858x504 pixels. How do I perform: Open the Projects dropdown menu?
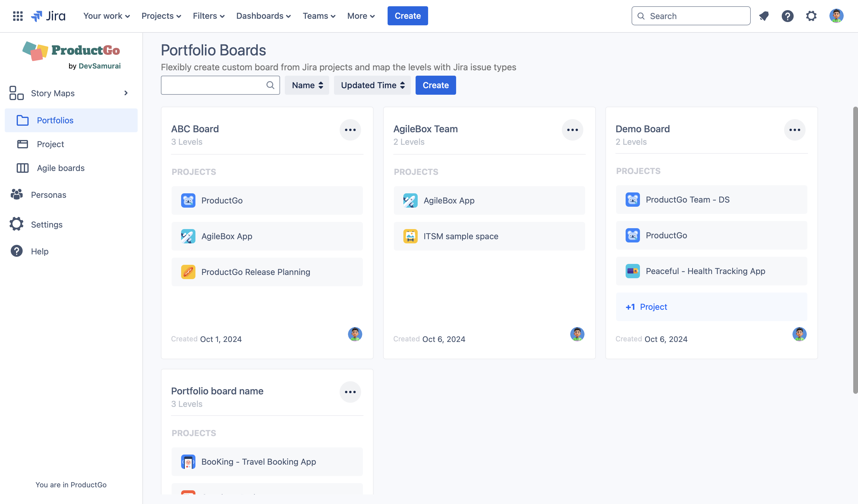point(161,16)
